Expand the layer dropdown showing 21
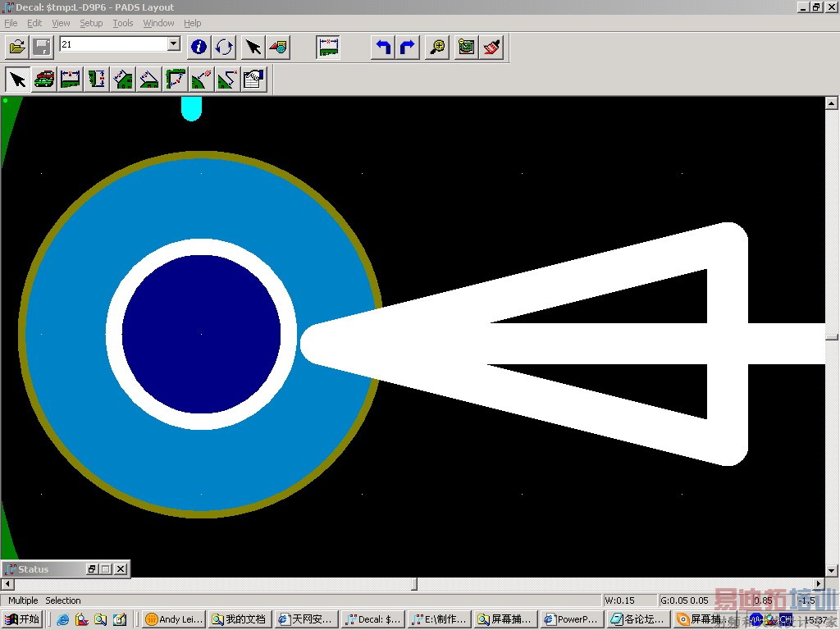The height and width of the screenshot is (630, 840). (174, 44)
